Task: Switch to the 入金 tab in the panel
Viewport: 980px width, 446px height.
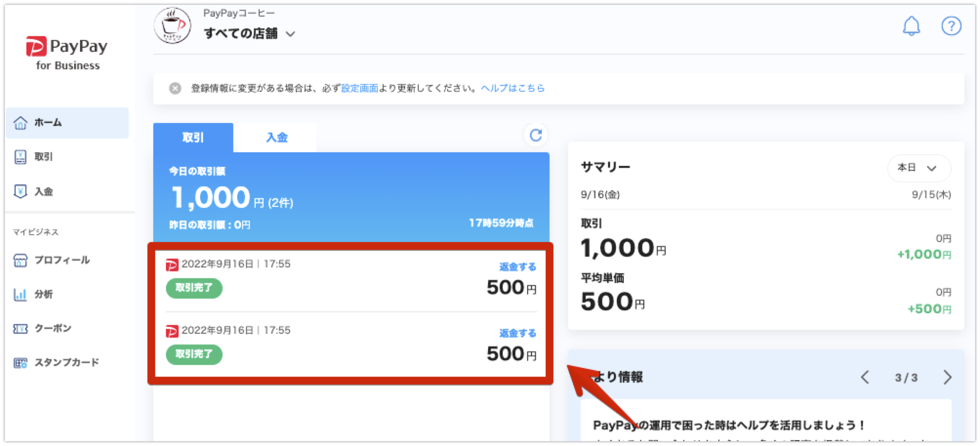Action: pos(276,138)
